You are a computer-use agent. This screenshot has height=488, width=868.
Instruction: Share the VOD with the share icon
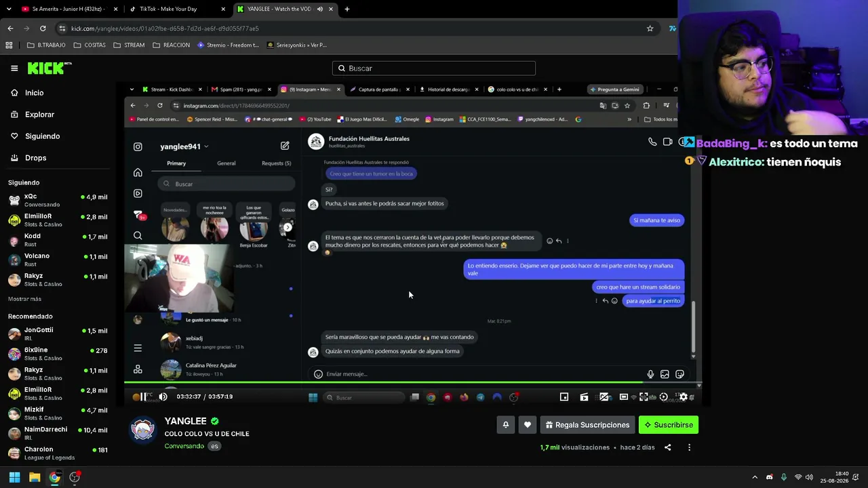[x=667, y=447]
